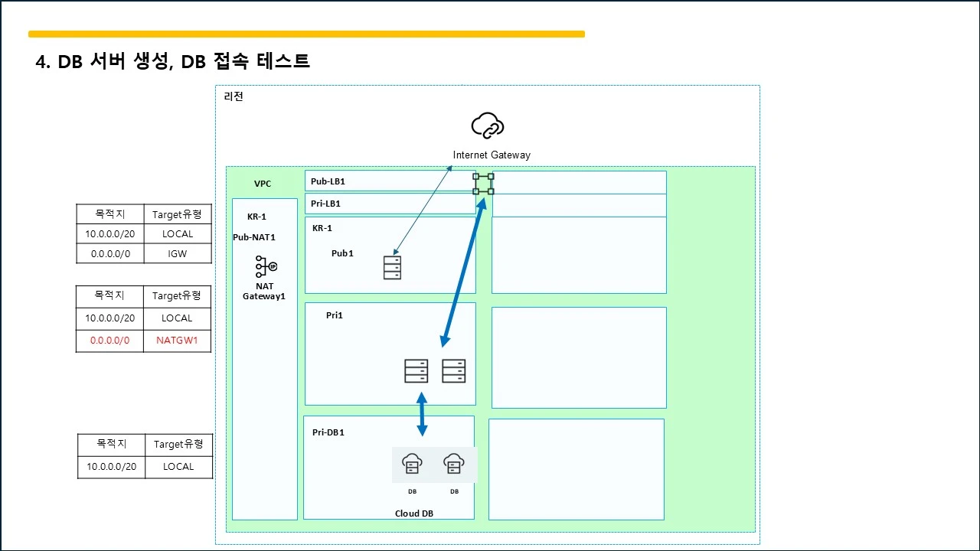Select the red 'NATGW1' target cell
This screenshot has height=551, width=980.
(x=178, y=341)
